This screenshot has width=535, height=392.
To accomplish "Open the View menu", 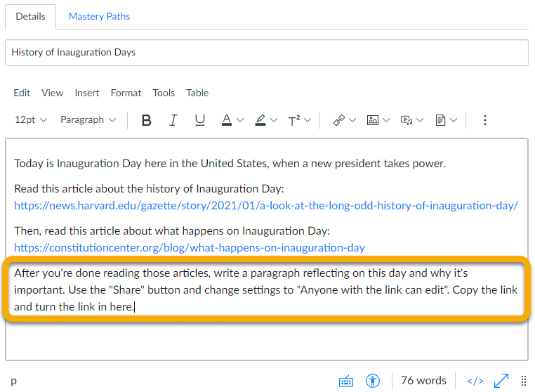I will point(52,93).
